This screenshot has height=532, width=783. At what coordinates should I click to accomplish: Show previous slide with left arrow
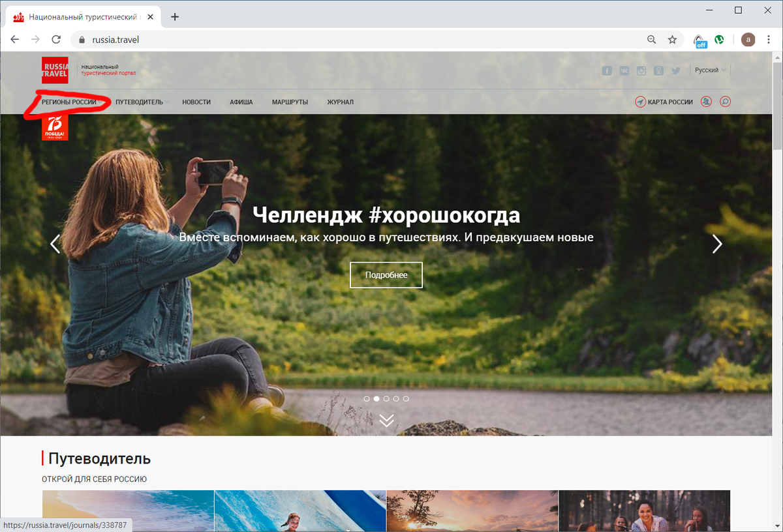pyautogui.click(x=55, y=243)
